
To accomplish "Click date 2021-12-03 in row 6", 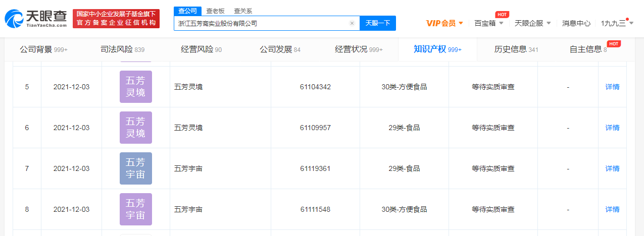I will tap(71, 128).
